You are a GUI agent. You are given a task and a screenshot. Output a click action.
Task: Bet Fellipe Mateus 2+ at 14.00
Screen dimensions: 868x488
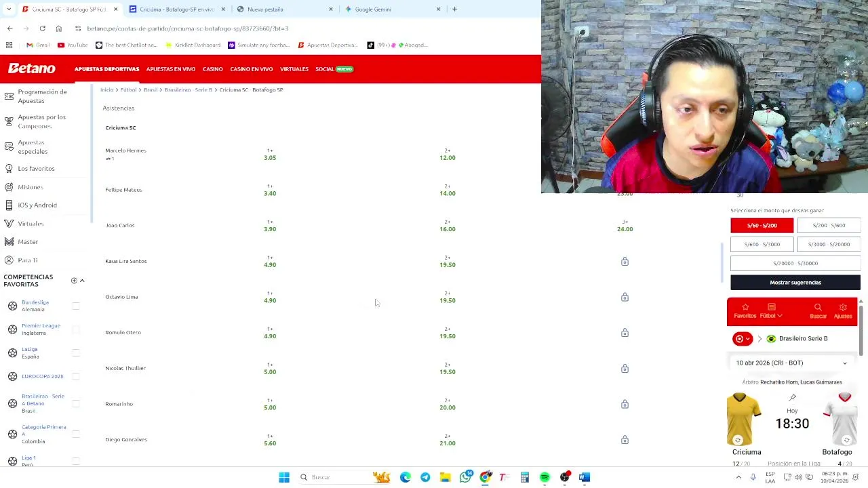pyautogui.click(x=447, y=190)
